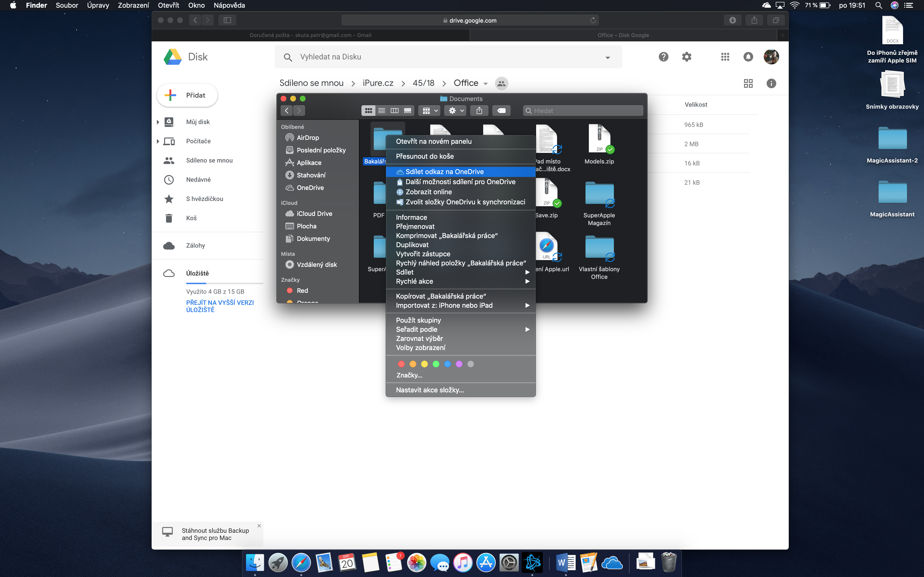Image resolution: width=924 pixels, height=577 pixels.
Task: Switch Finder to gallery view
Action: tap(407, 111)
